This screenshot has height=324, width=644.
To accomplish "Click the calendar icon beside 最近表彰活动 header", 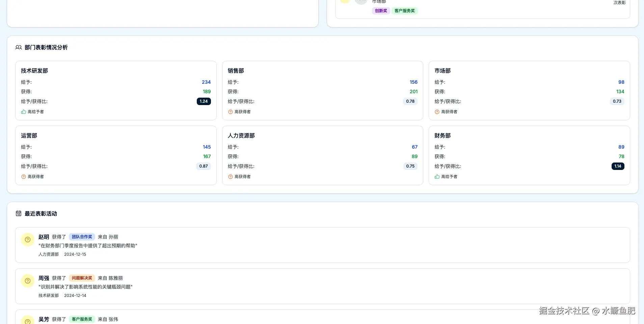I will pos(18,213).
